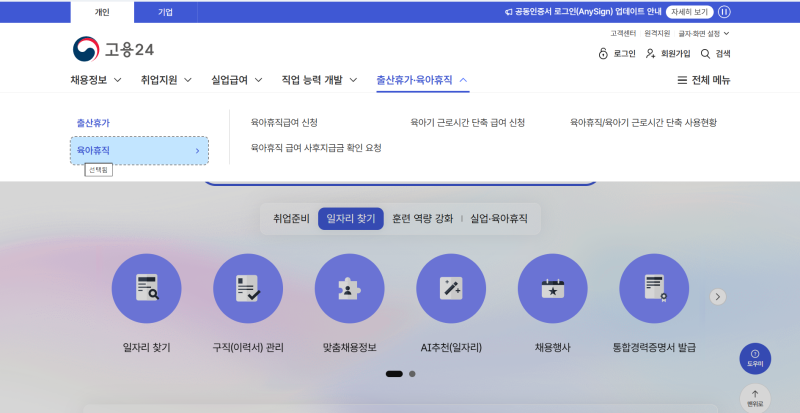Click the 회원가입 person icon

coord(651,54)
